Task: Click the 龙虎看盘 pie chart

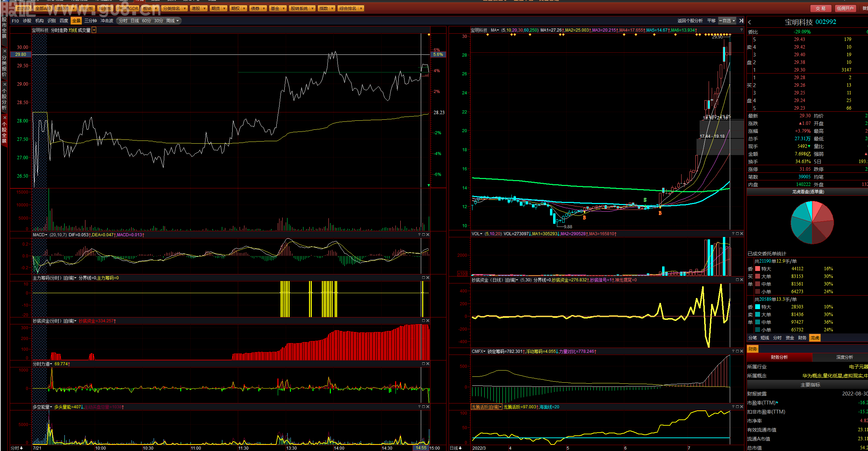Action: pos(812,222)
